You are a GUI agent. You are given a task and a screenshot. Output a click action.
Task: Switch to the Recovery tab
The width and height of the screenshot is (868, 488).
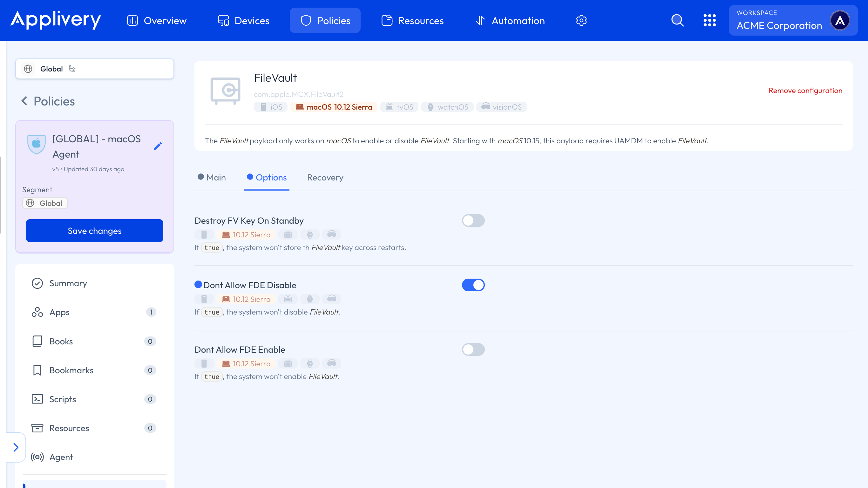[x=325, y=178]
